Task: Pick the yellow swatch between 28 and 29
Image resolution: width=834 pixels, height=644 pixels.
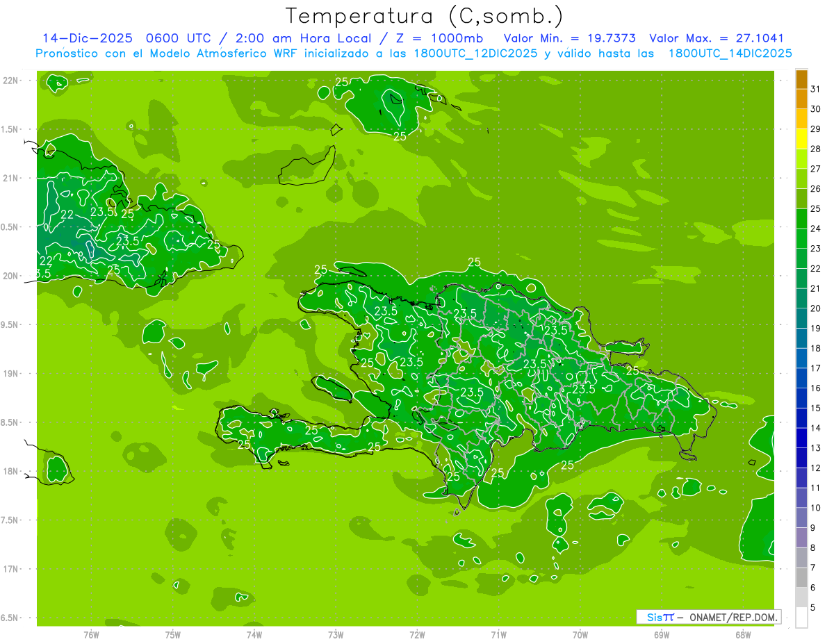Action: click(801, 138)
